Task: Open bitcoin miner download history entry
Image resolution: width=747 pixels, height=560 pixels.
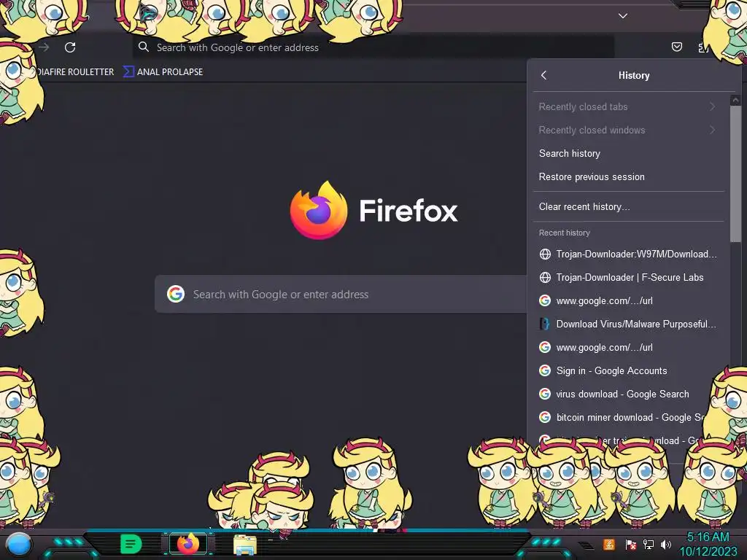Action: [628, 417]
